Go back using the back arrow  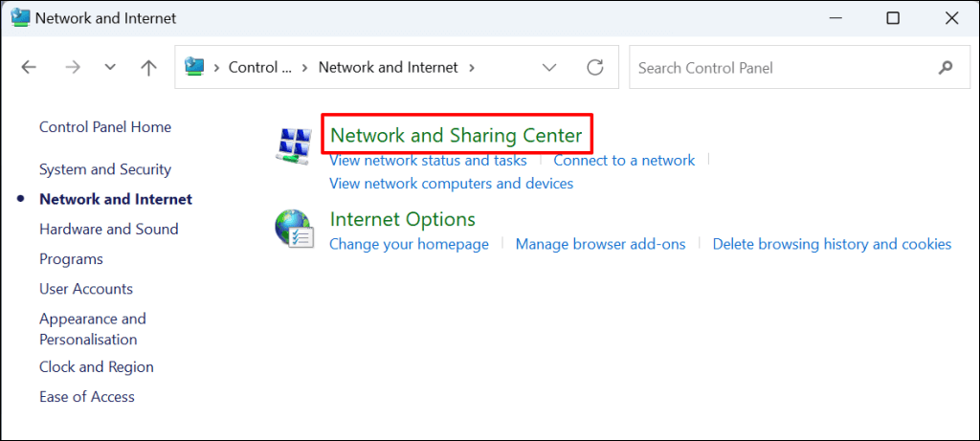(x=29, y=68)
